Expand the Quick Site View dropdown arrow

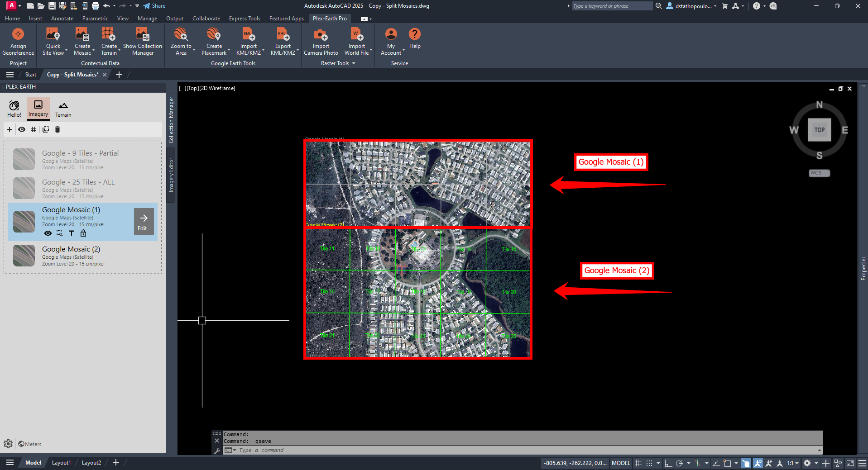coord(67,50)
